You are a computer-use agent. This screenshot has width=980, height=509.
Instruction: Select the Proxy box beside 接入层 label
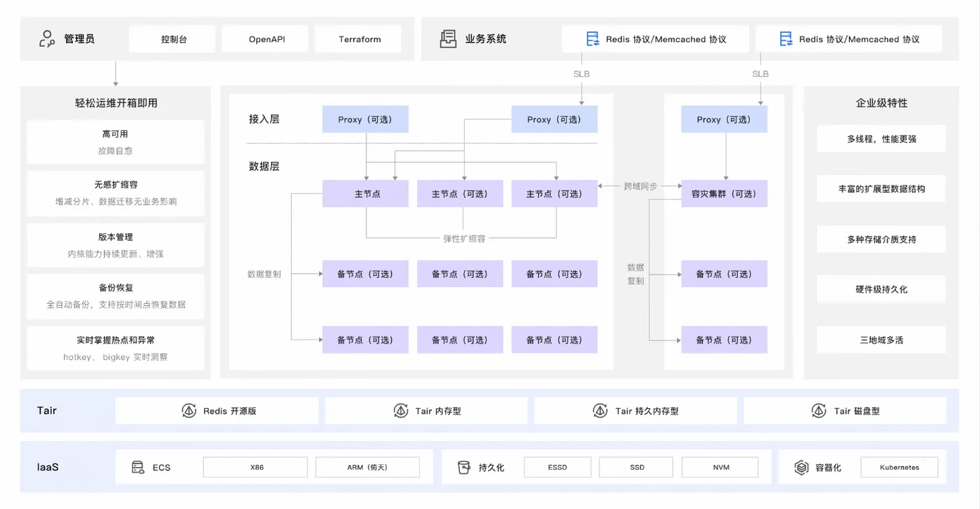pos(365,120)
